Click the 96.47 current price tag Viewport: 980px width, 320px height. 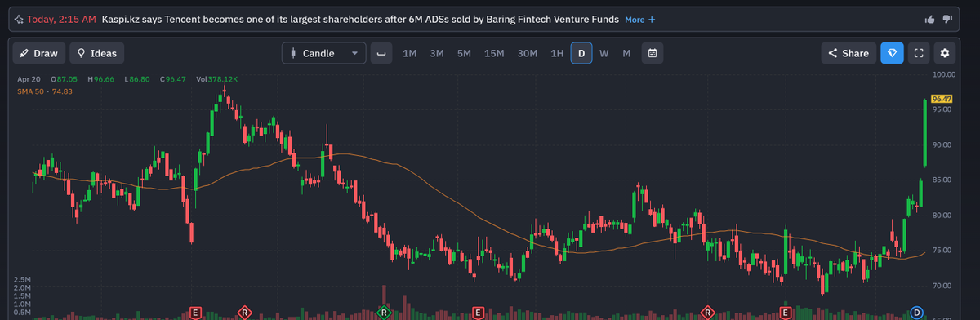[x=942, y=99]
